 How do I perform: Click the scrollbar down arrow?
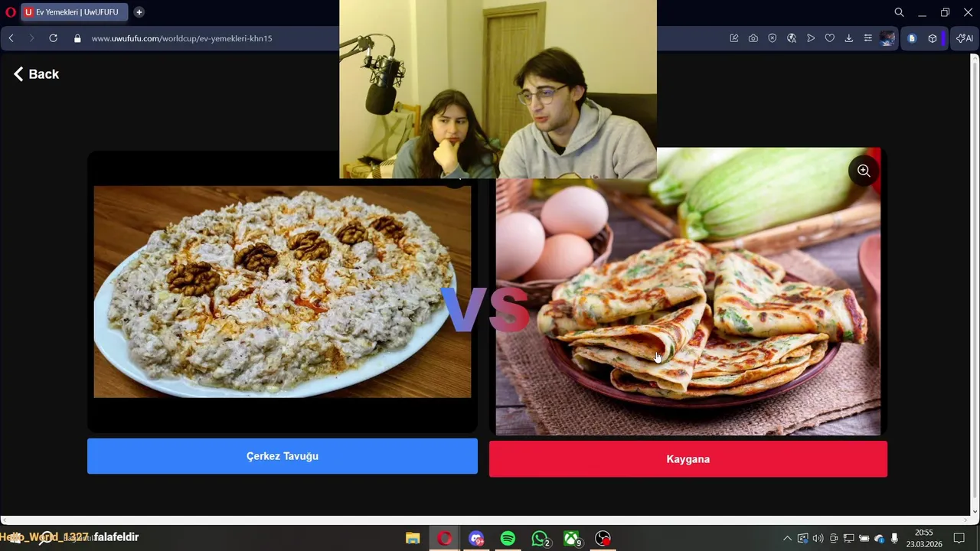(975, 511)
